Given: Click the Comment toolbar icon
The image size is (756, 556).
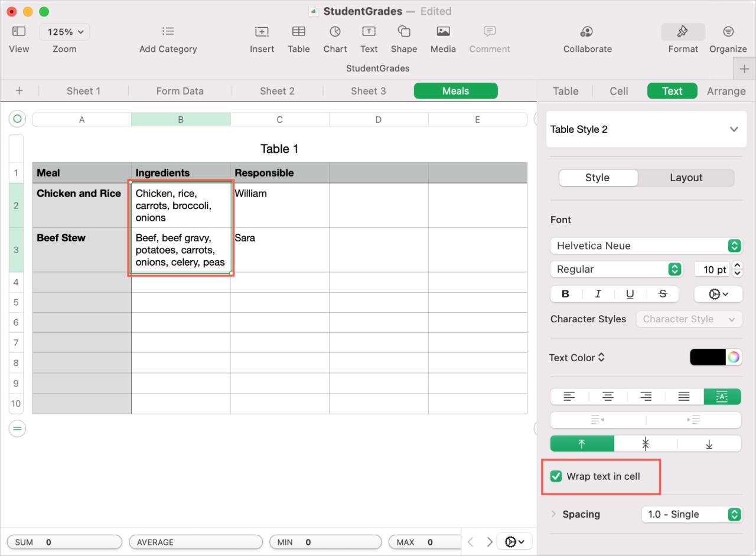Looking at the screenshot, I should [490, 31].
